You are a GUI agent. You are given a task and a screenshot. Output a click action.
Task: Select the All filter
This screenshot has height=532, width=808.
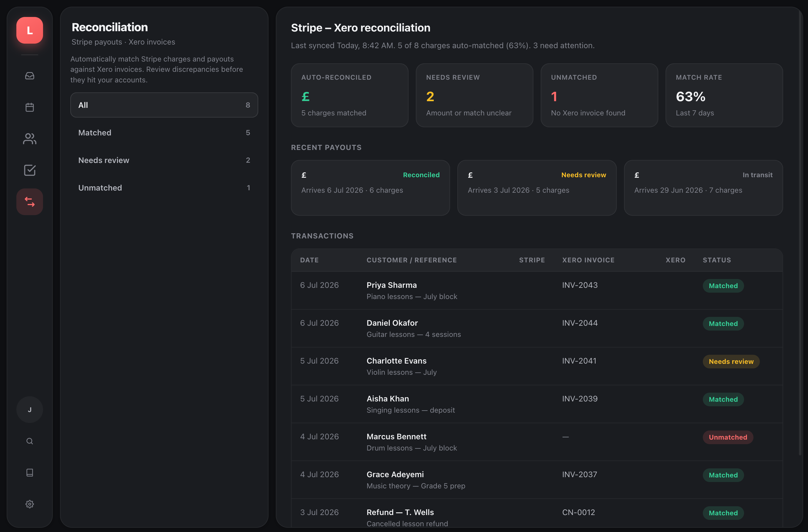164,105
